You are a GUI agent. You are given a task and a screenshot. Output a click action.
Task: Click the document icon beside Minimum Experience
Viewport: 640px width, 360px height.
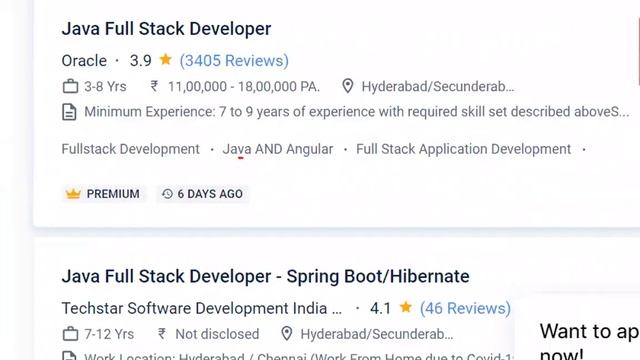(69, 112)
